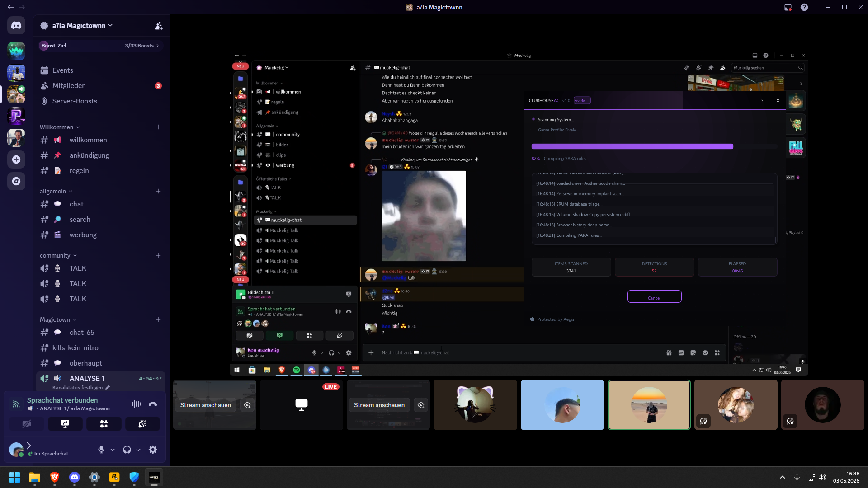
Task: Select the ANALYSE 1 voice channel
Action: (100, 379)
